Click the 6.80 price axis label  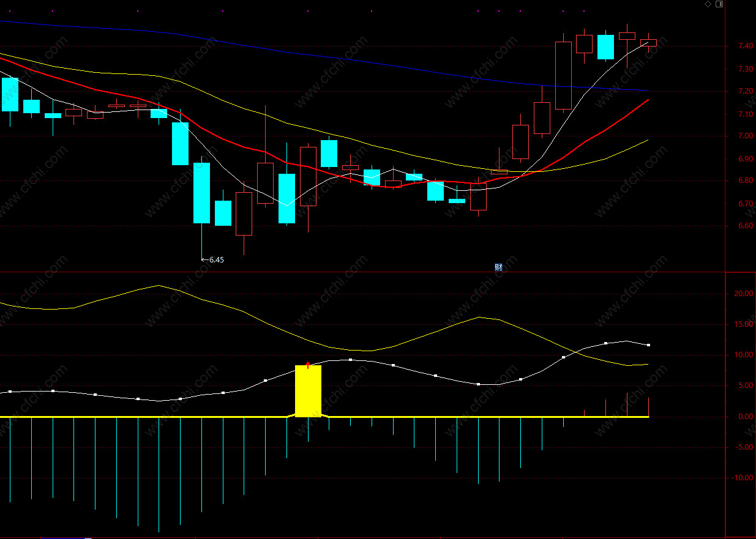click(745, 180)
